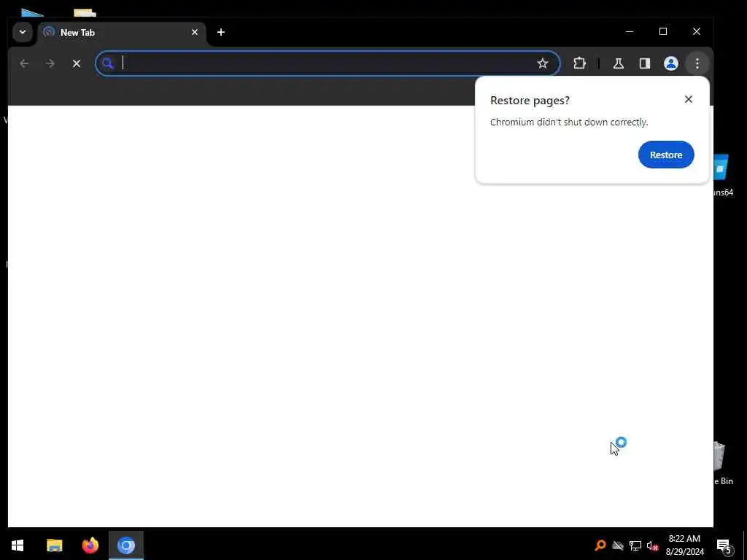Viewport: 747px width, 560px height.
Task: Open a new tab with the plus button
Action: point(220,32)
